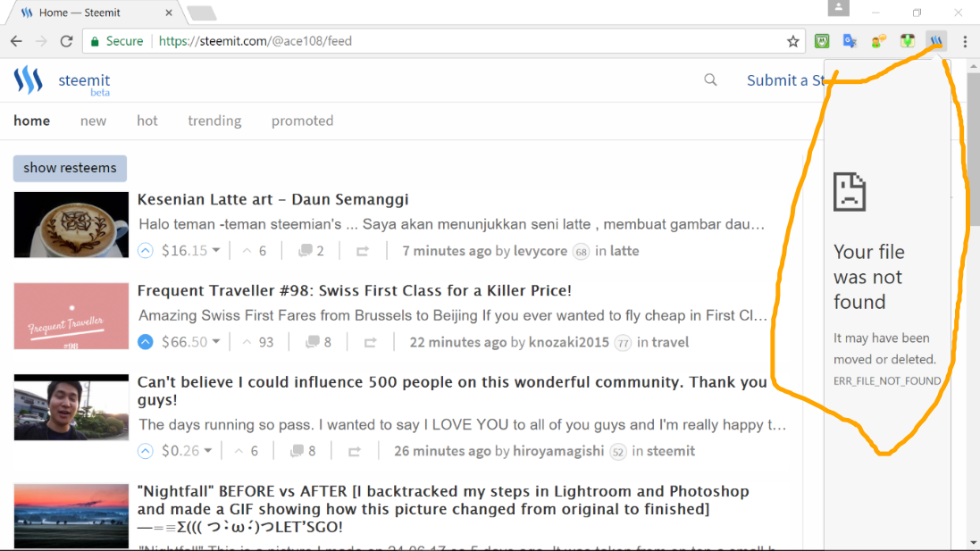Viewport: 980px width, 551px height.
Task: Open the 8 comments on hiroyamagishi post
Action: pos(303,451)
